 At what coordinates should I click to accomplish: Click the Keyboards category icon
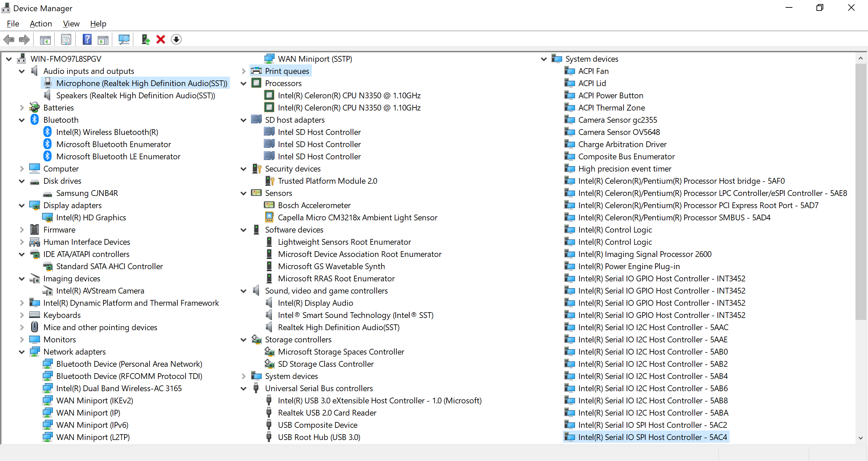(35, 315)
